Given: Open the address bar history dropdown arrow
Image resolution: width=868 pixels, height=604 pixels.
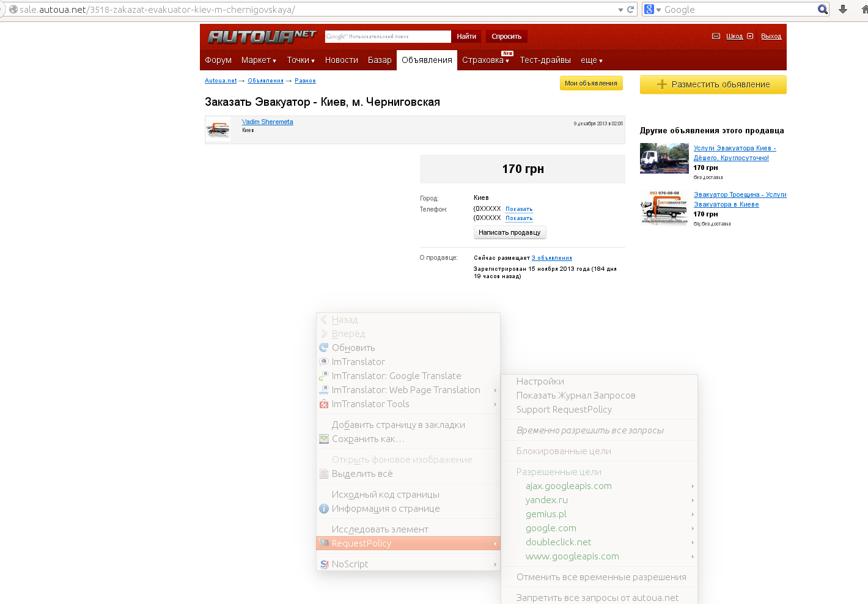Looking at the screenshot, I should point(620,10).
